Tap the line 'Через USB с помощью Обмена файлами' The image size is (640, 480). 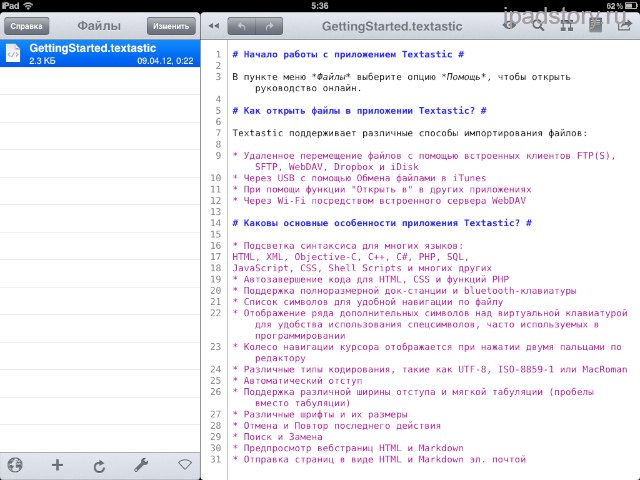(x=359, y=178)
